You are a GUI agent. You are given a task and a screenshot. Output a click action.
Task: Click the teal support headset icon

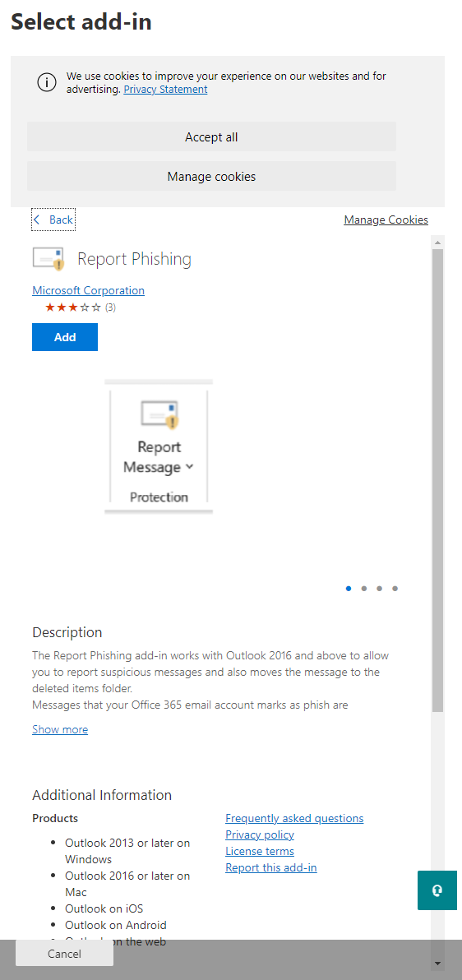(437, 890)
